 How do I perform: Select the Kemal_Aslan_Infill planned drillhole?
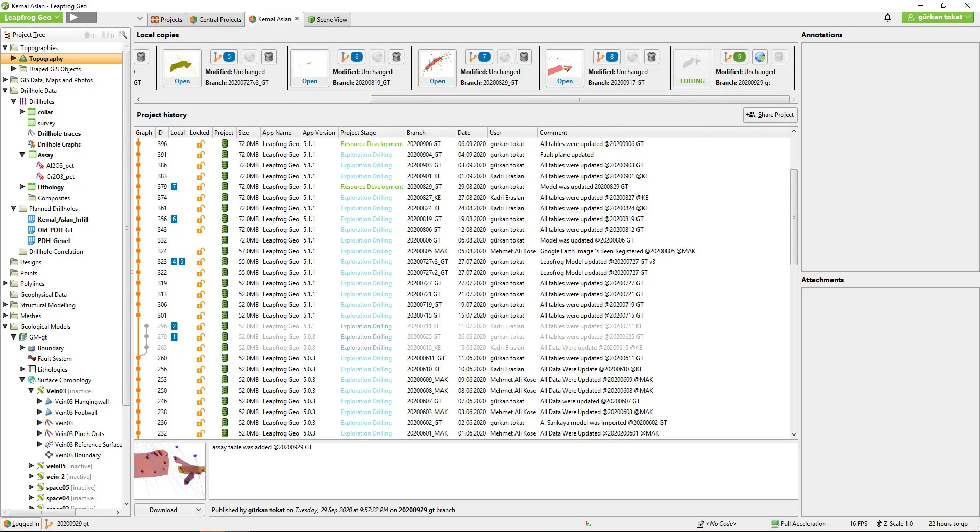coord(63,219)
